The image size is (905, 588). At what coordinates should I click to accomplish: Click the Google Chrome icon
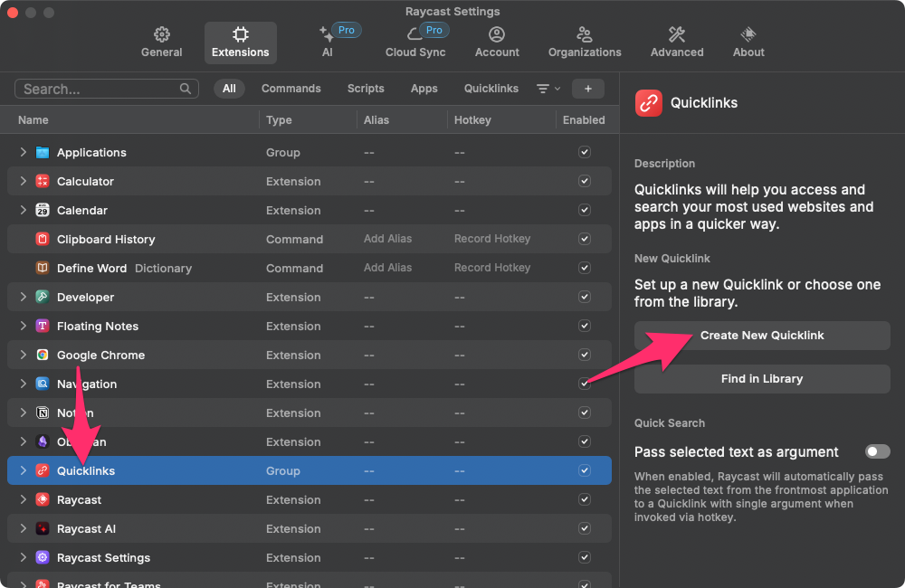tap(43, 355)
